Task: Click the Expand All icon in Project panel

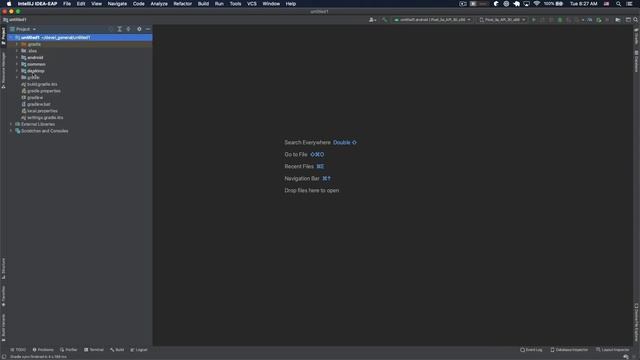Action: pyautogui.click(x=120, y=29)
